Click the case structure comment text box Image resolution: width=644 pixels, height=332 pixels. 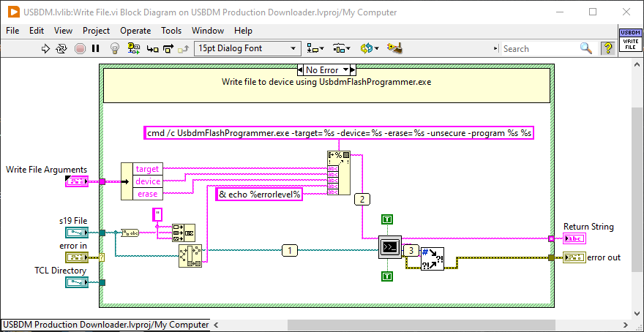coord(326,86)
